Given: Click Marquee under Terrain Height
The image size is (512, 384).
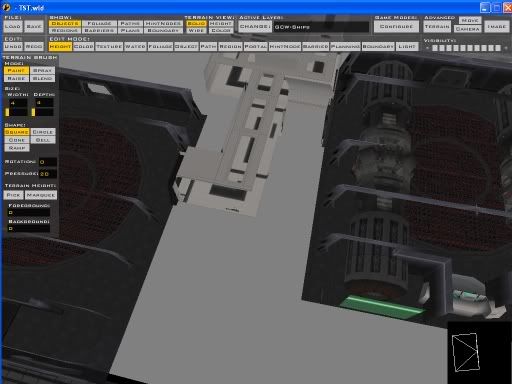Looking at the screenshot, I should point(41,195).
